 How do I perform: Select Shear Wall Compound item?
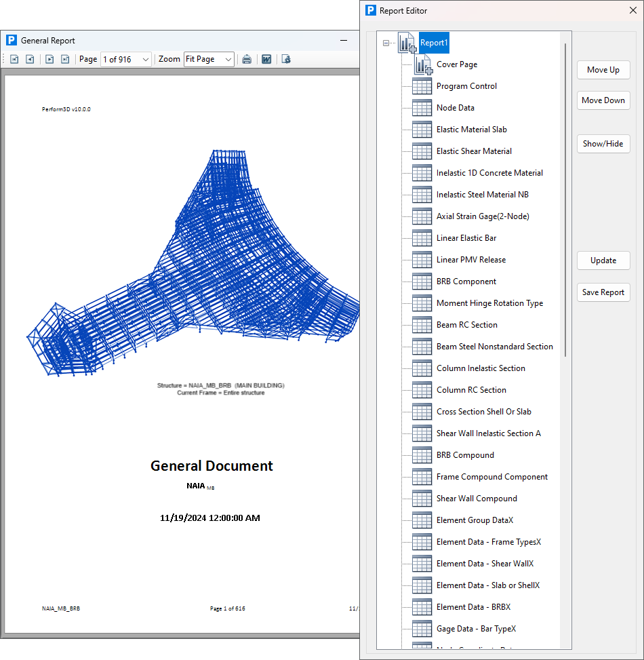pyautogui.click(x=477, y=499)
